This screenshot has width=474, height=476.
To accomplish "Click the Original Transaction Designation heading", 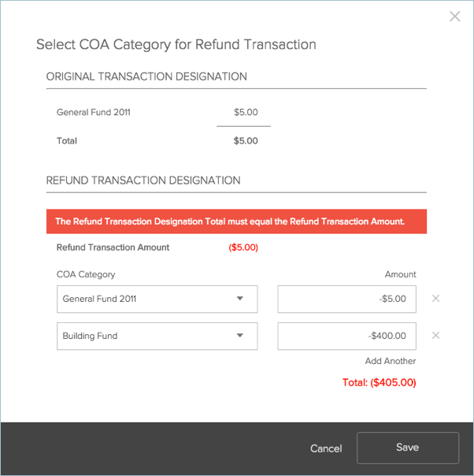I will coord(146,76).
